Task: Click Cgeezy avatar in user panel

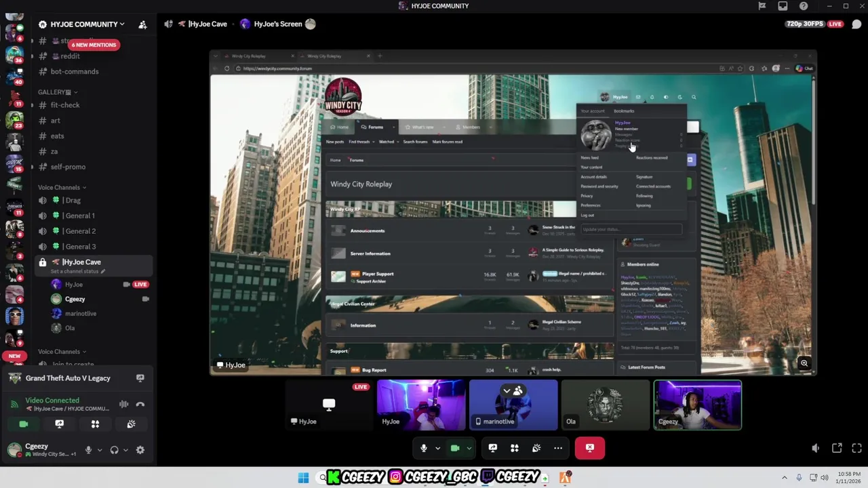Action: 15,450
